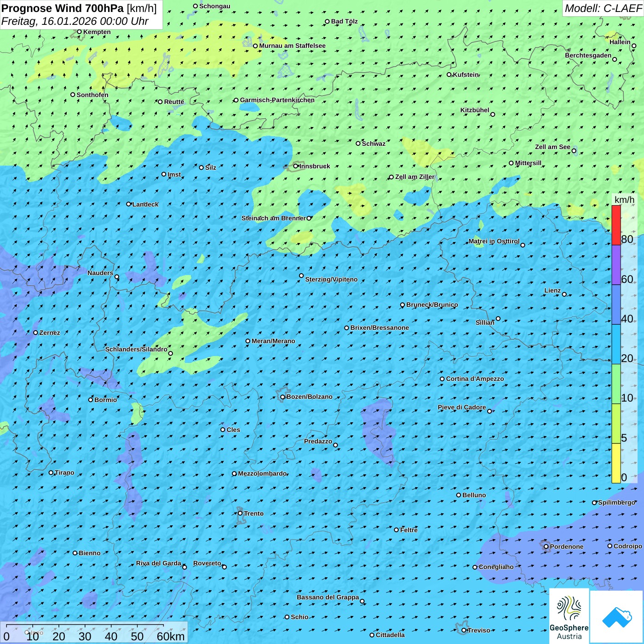
Task: Click the 'Matrei in Osttirol' place name
Action: click(x=494, y=241)
